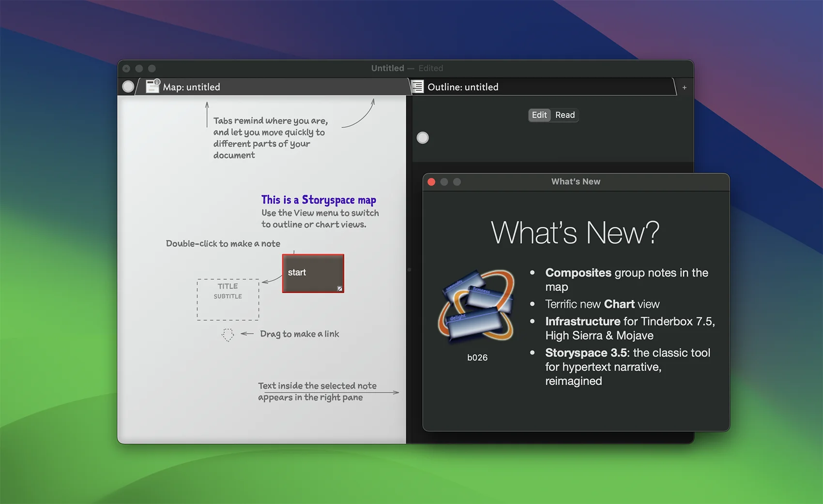Select the start note in the map
Image resolution: width=823 pixels, height=504 pixels.
pos(313,273)
